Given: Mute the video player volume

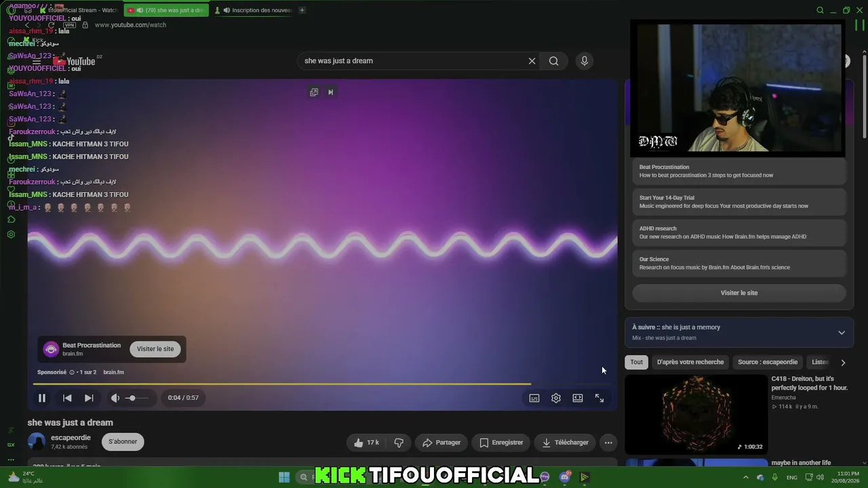Looking at the screenshot, I should [x=115, y=398].
